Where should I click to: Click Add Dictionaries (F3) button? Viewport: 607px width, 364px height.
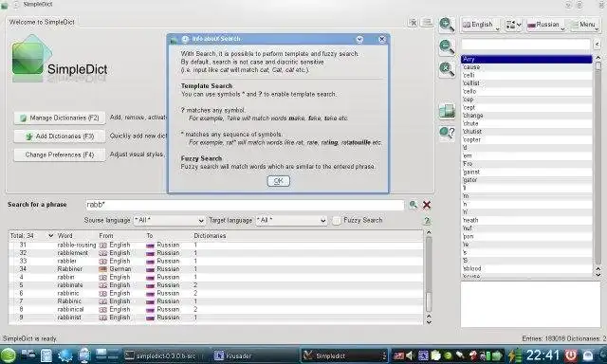point(60,136)
